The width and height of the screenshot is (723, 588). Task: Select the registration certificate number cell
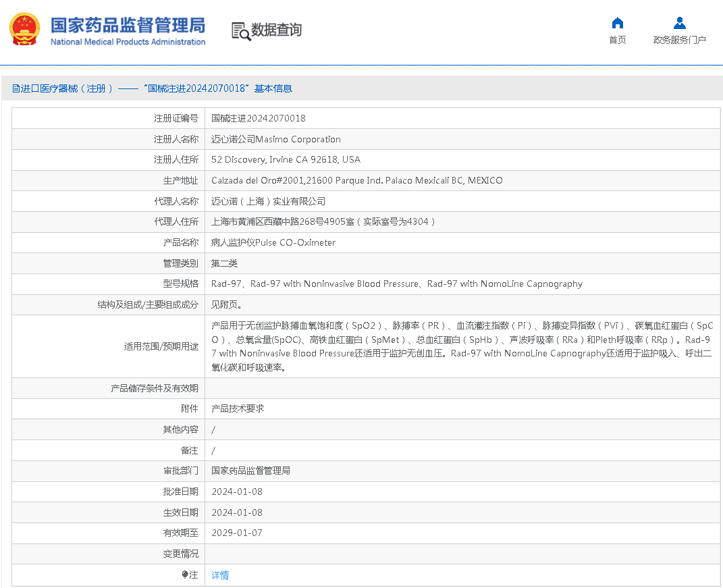(259, 118)
